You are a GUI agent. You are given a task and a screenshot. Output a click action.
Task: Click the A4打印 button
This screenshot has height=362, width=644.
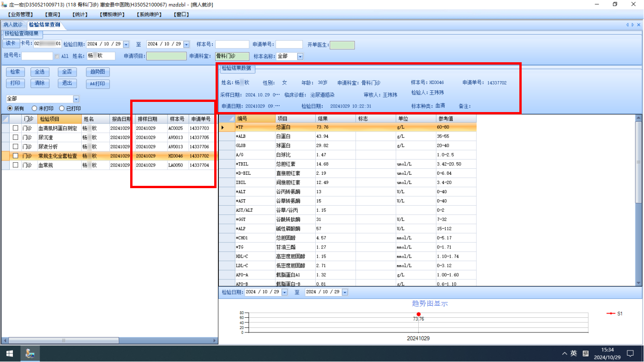[x=98, y=84]
